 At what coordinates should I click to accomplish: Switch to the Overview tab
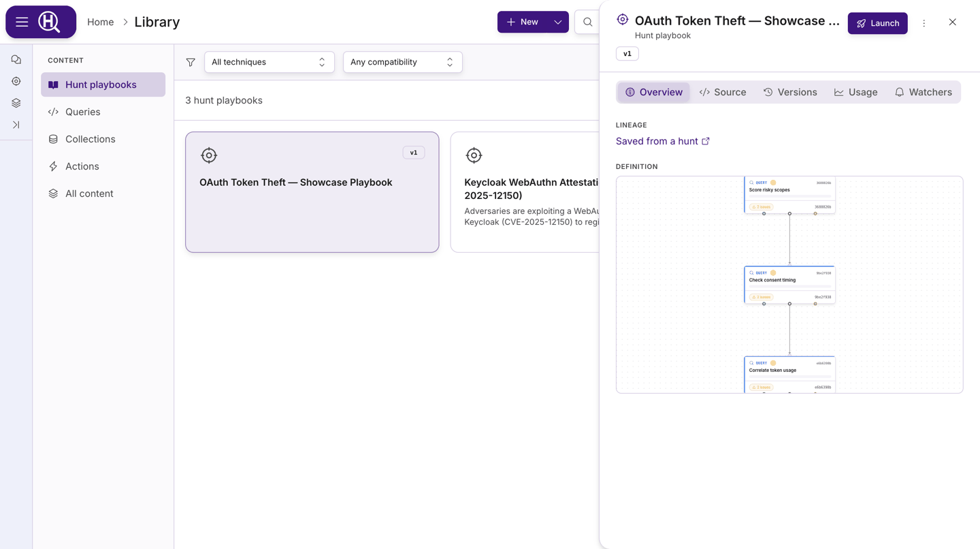point(654,92)
